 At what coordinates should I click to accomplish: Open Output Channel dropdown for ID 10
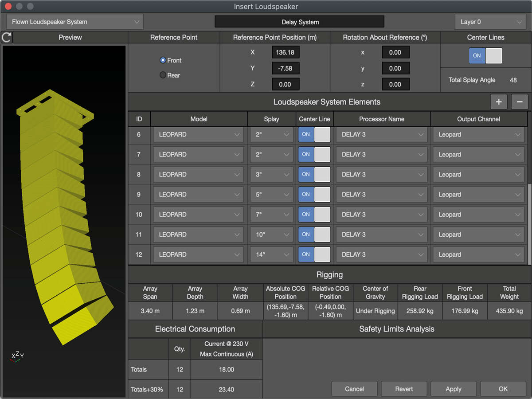pos(479,215)
